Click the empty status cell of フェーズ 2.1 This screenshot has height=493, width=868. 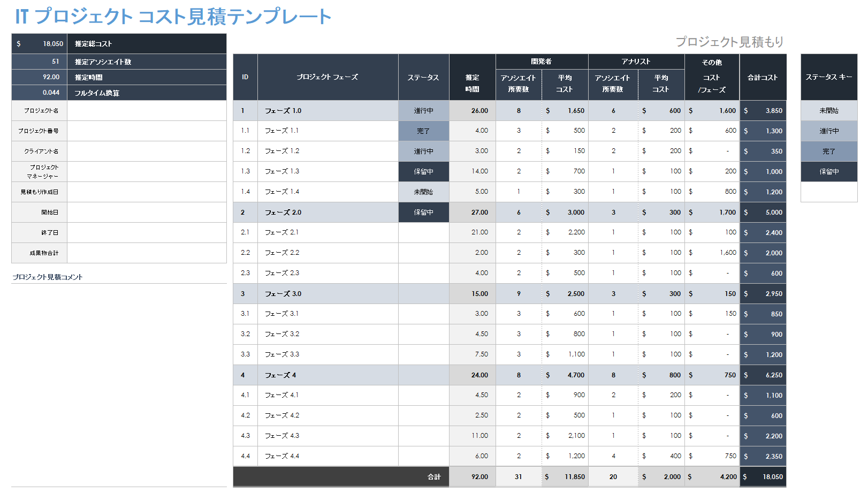click(423, 233)
